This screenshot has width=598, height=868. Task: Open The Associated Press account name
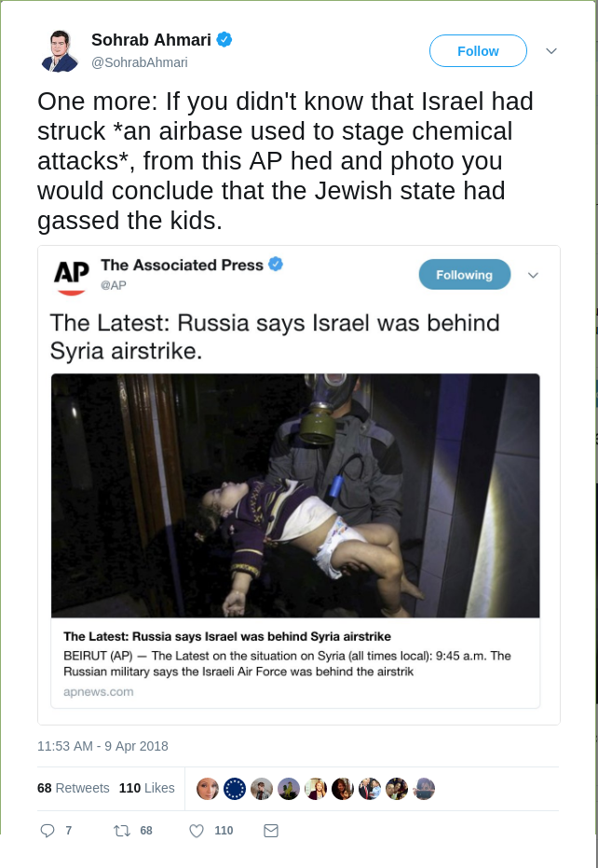(182, 264)
